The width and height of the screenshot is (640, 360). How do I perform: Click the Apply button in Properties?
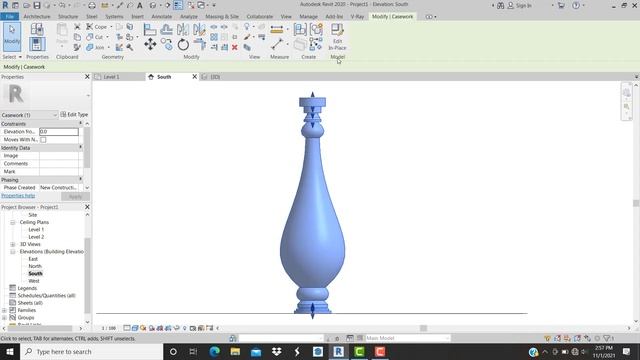[x=75, y=196]
